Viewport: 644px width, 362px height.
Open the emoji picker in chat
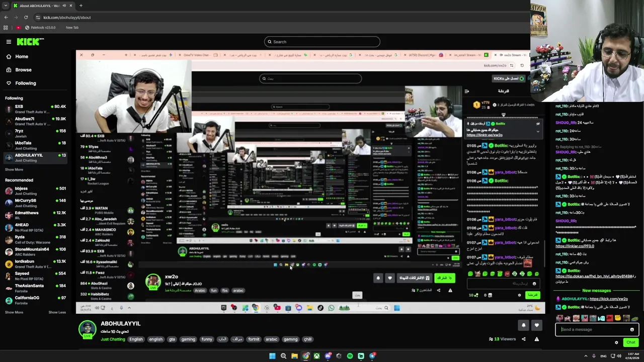[632, 330]
